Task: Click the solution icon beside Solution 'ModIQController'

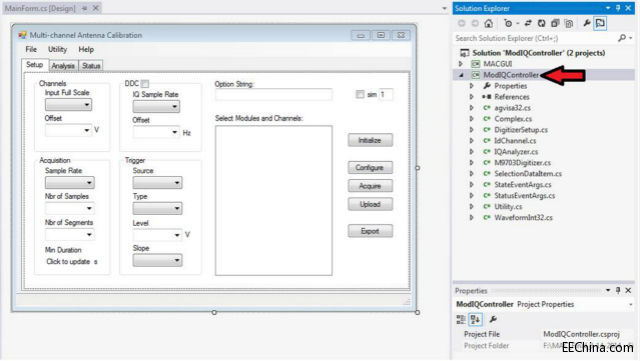Action: 464,53
